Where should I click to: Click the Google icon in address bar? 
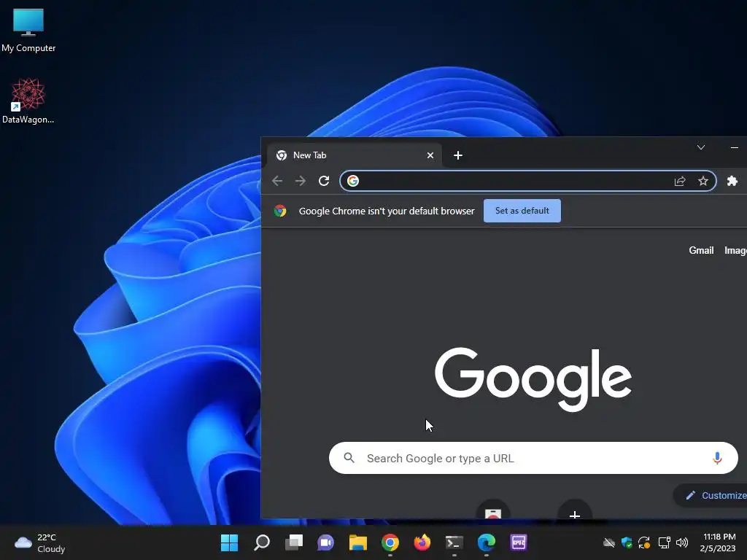pyautogui.click(x=352, y=181)
